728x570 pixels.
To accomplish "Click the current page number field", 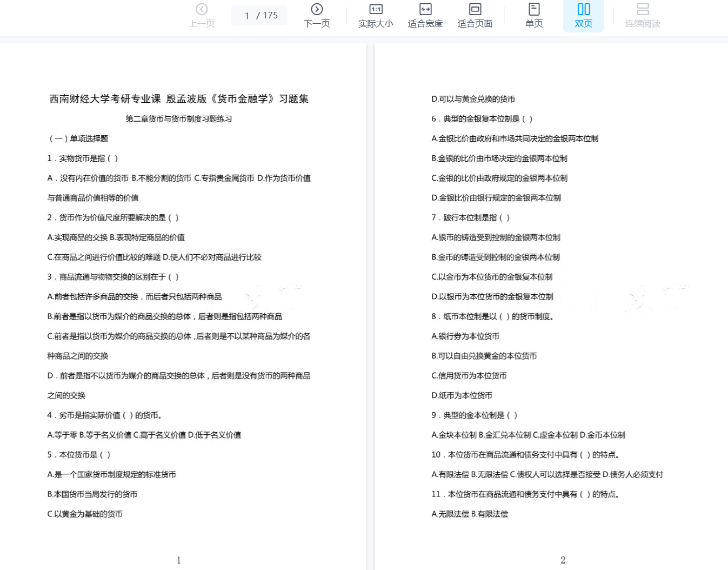I will pos(247,16).
